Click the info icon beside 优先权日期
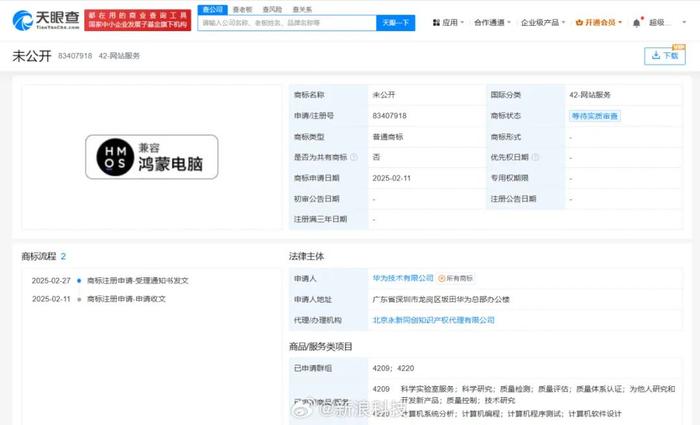Screen dimensions: 700x425 pyautogui.click(x=535, y=157)
